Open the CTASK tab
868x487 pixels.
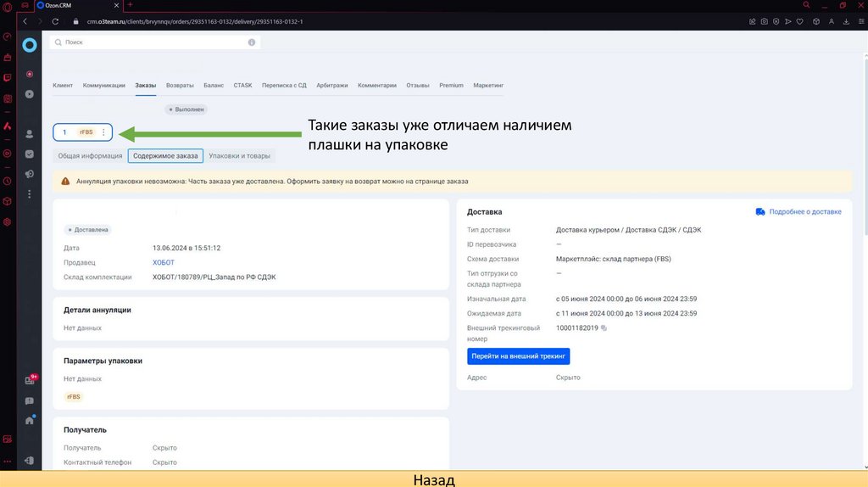point(242,86)
